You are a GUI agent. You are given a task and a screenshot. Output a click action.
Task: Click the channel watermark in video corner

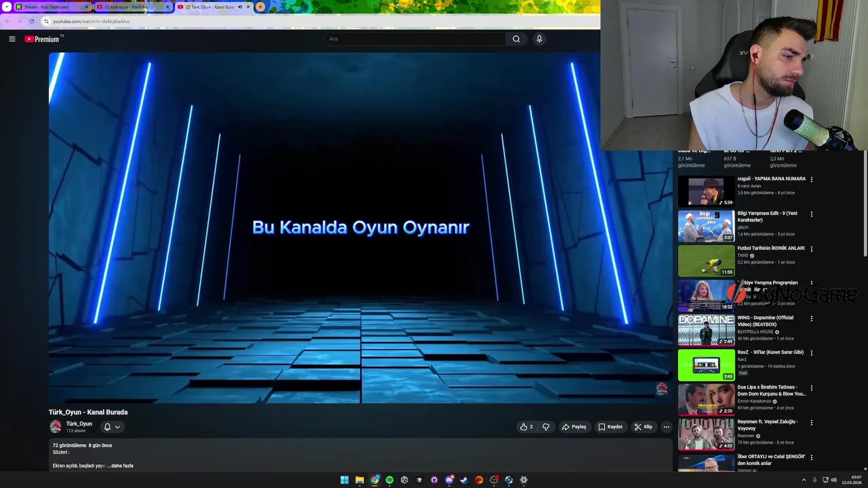[662, 388]
